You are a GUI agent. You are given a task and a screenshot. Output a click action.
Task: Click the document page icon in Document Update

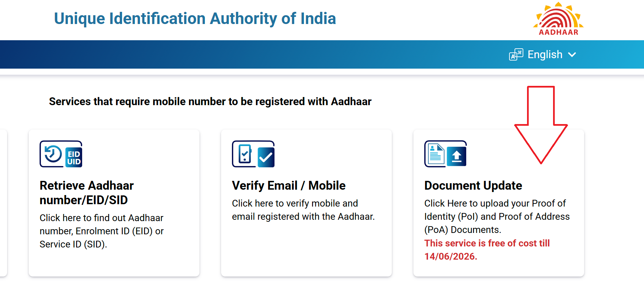436,154
